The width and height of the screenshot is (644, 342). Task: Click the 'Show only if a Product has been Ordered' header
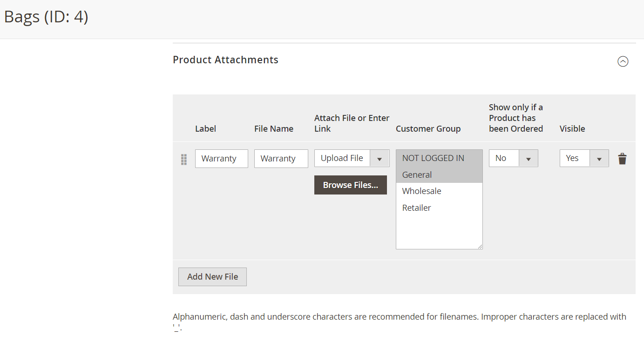click(515, 118)
